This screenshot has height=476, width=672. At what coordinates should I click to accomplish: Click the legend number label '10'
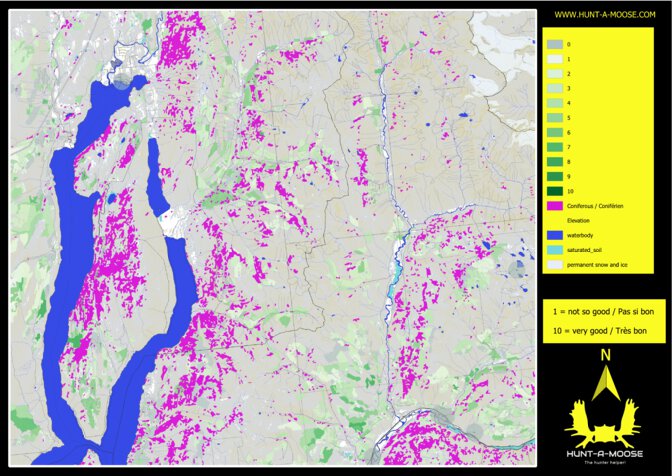click(570, 192)
